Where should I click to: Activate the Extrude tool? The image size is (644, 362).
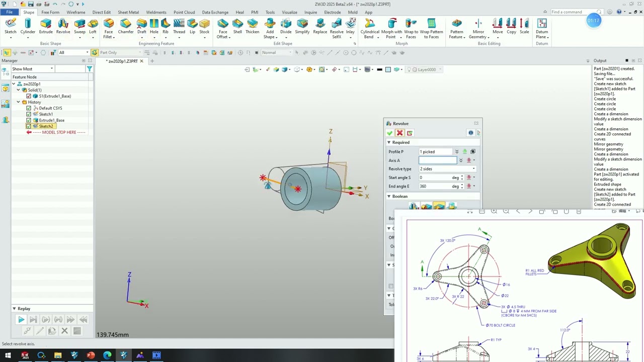point(46,27)
